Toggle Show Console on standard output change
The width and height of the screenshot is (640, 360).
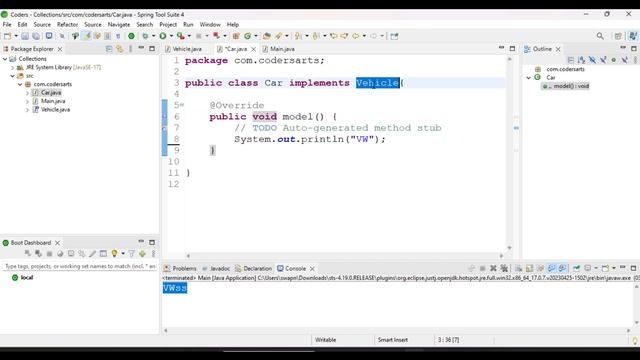551,268
